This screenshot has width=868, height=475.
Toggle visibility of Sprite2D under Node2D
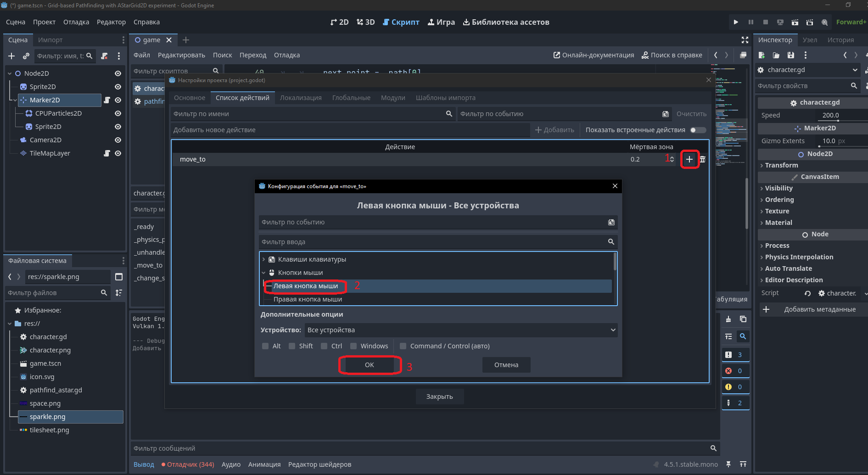point(118,87)
